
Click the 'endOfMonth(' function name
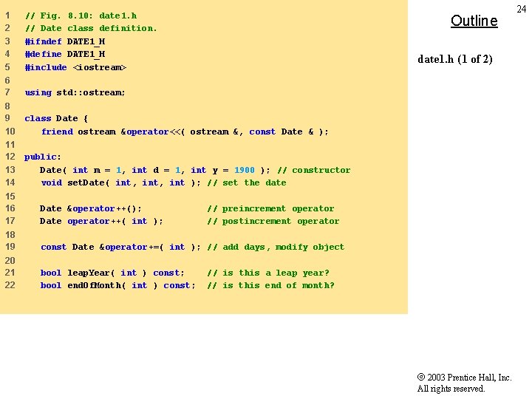pos(96,285)
